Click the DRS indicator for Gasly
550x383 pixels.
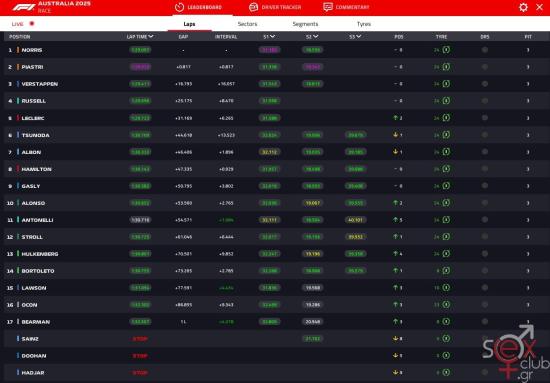click(485, 186)
